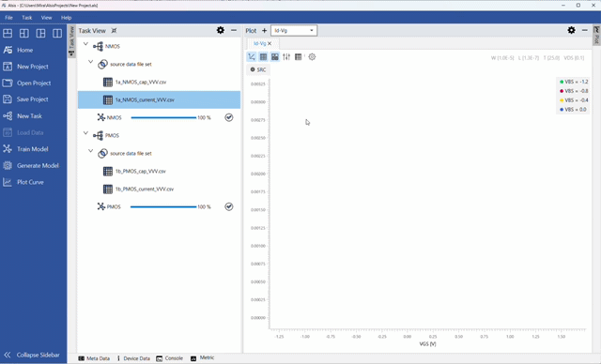This screenshot has height=364, width=601.
Task: Open the axis sliders adjustment icon
Action: [286, 57]
